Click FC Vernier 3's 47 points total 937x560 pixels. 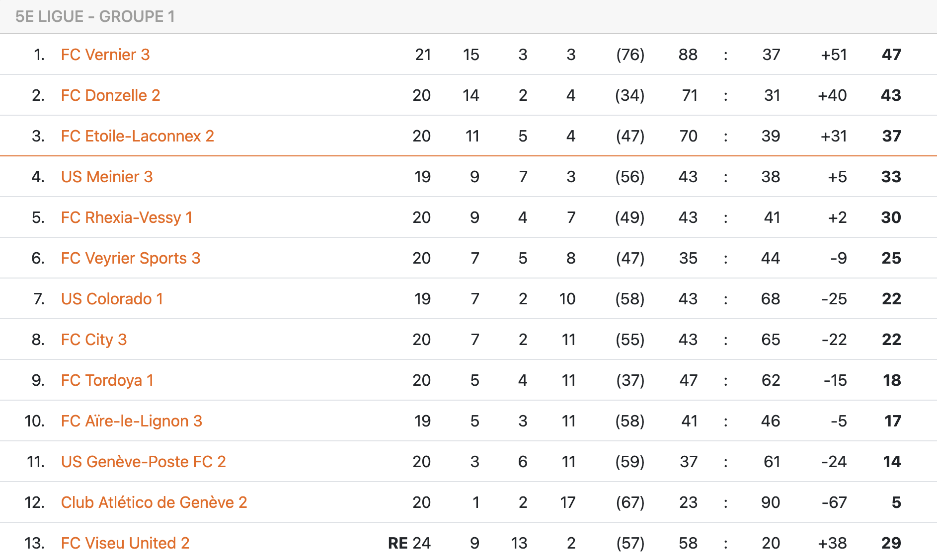[891, 55]
